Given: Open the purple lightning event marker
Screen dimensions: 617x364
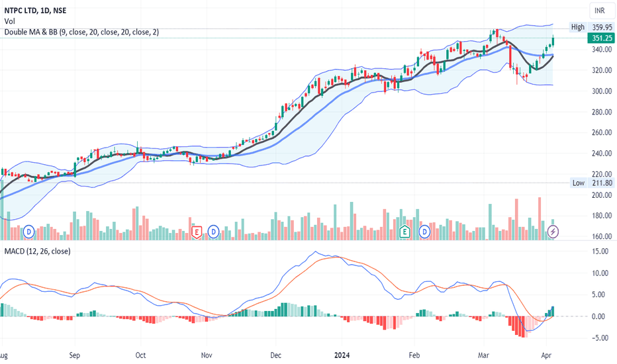Looking at the screenshot, I should pos(553,232).
